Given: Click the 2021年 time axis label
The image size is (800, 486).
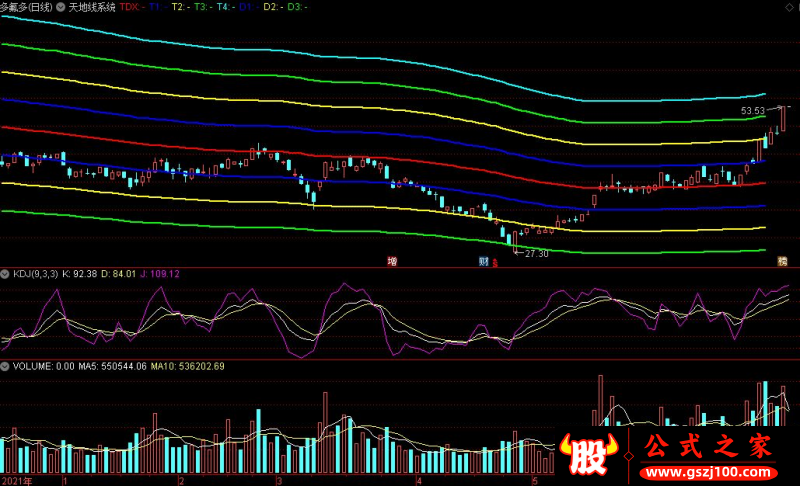Looking at the screenshot, I should tap(16, 481).
